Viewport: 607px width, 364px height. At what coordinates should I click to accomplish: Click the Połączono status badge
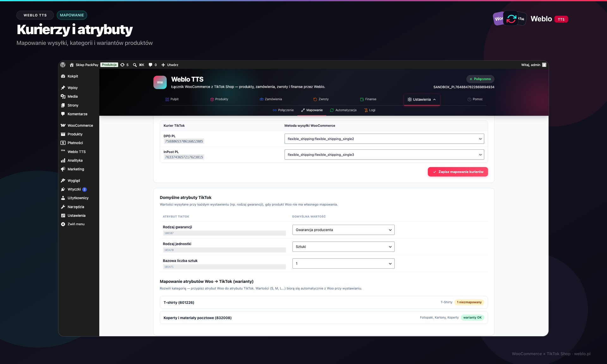[x=480, y=79]
